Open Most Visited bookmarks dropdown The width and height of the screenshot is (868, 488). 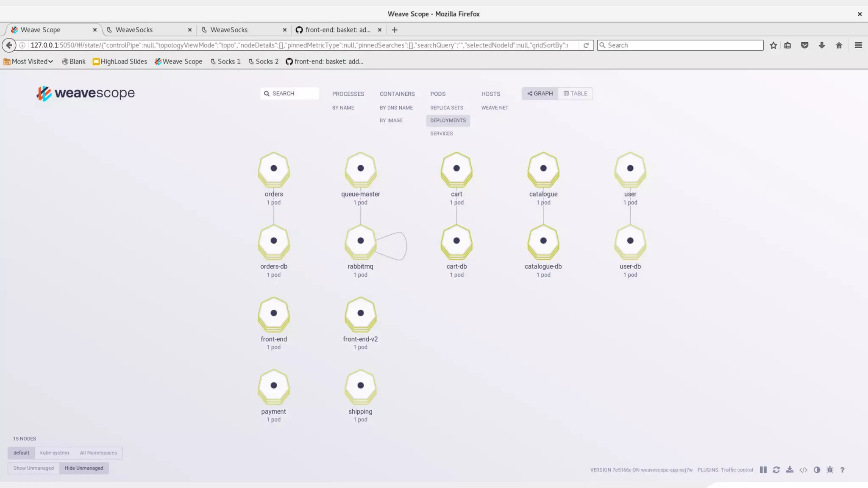pyautogui.click(x=29, y=61)
